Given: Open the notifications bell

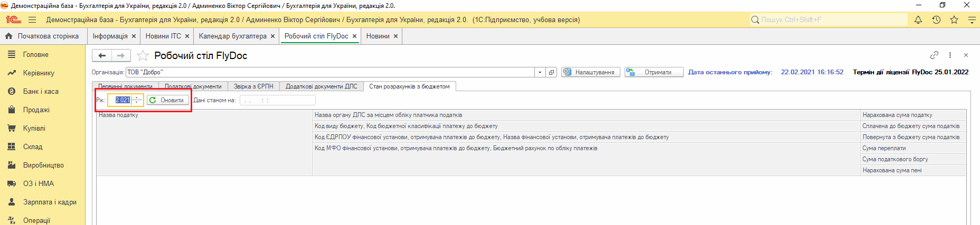Looking at the screenshot, I should point(918,20).
